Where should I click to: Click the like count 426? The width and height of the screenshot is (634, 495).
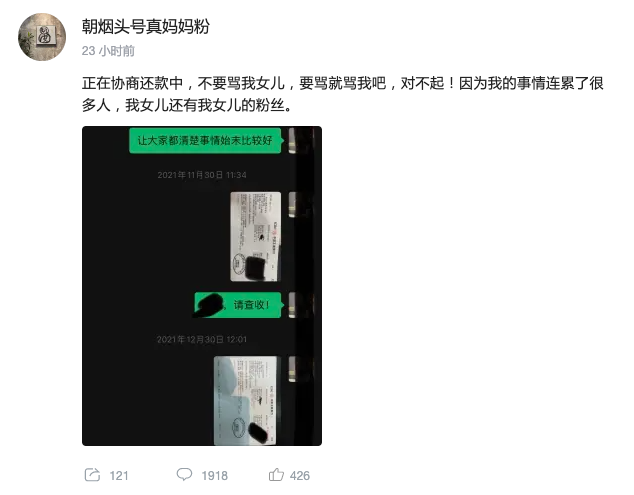coord(300,476)
